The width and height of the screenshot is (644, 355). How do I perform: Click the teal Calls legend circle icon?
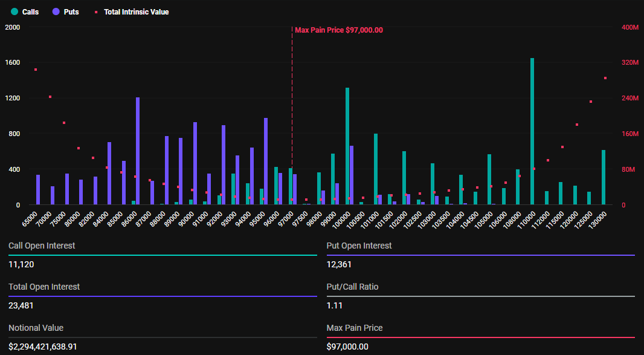14,12
